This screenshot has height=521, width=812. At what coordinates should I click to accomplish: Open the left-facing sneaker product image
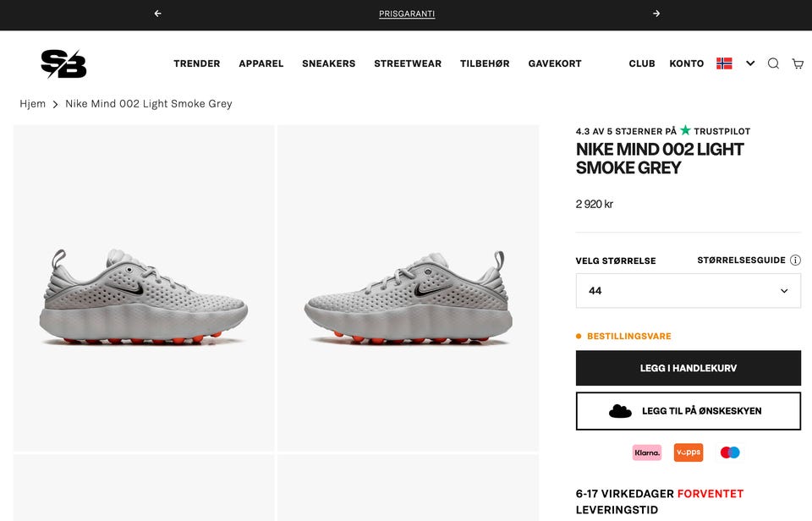click(x=408, y=288)
